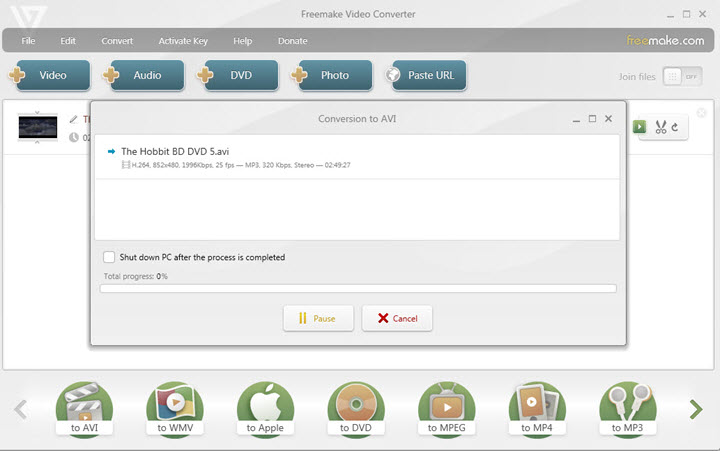This screenshot has width=720, height=451.
Task: Select the to AVI format icon
Action: tap(84, 409)
